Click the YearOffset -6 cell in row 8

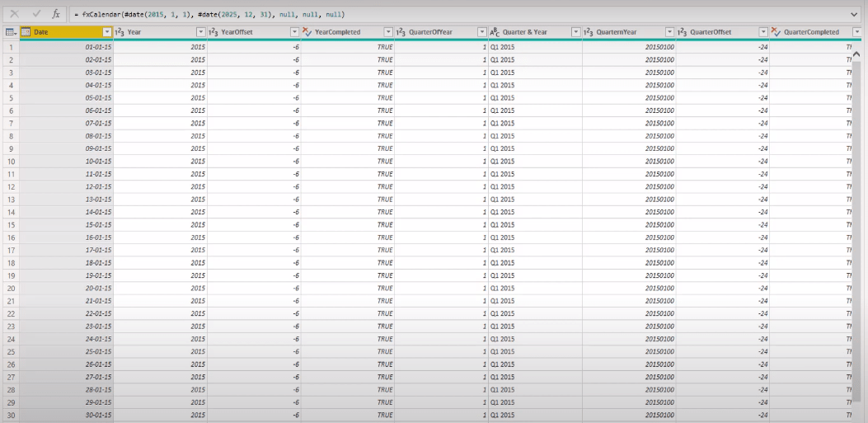(254, 136)
